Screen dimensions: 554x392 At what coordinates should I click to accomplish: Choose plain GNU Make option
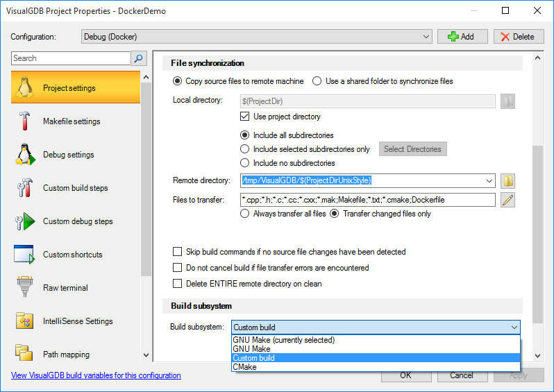click(x=376, y=349)
